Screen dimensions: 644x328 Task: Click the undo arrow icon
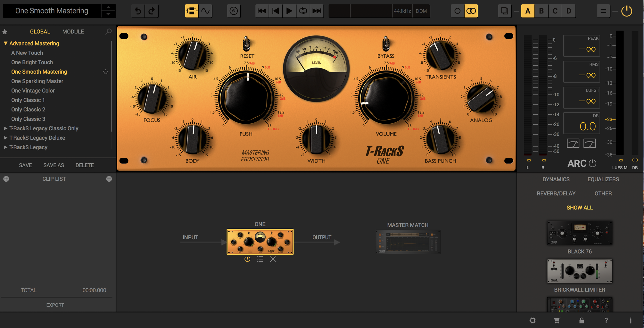pos(138,11)
